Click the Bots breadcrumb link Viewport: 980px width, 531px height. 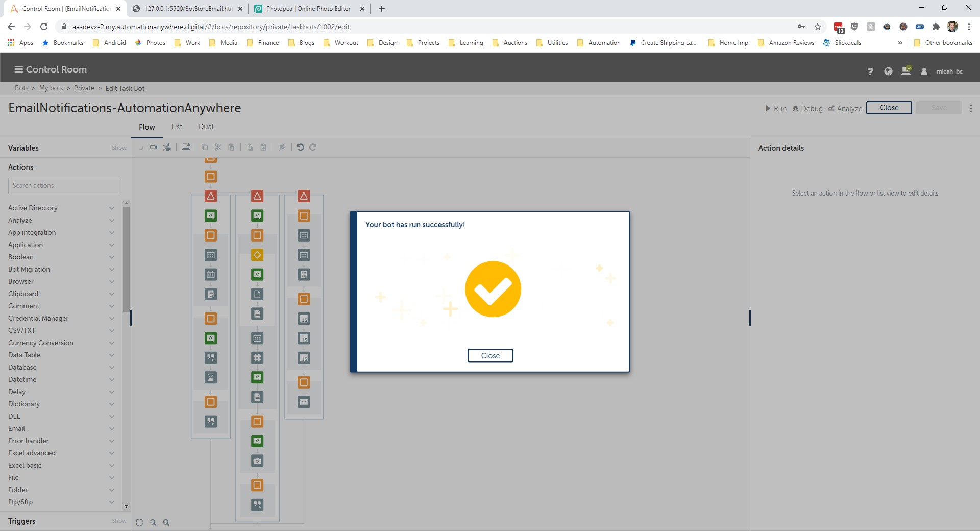(21, 88)
